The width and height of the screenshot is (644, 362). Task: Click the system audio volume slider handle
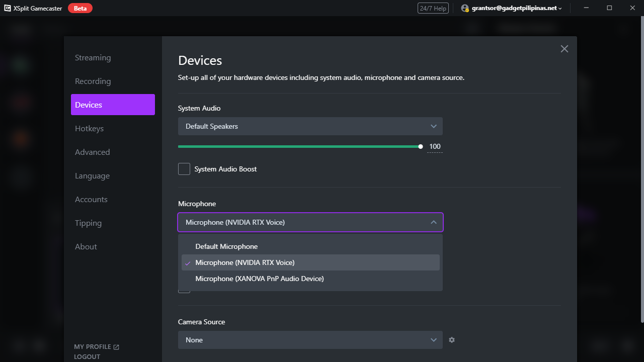click(x=421, y=146)
